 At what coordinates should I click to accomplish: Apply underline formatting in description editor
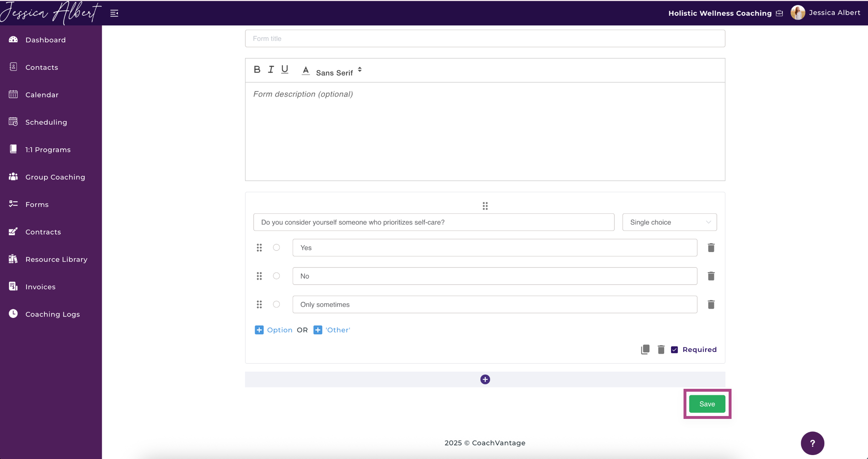tap(285, 69)
